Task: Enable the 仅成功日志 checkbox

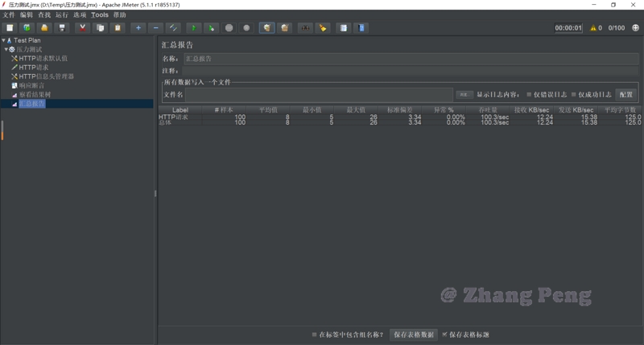Action: coord(574,95)
